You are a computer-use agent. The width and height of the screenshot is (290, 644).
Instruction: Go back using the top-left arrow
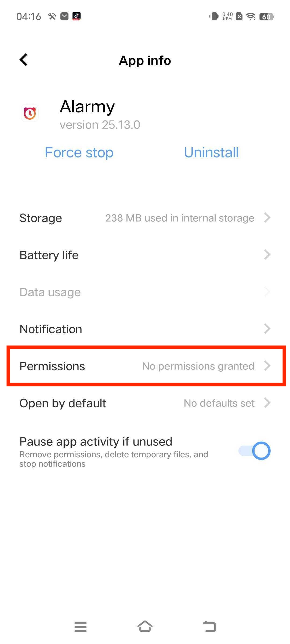click(x=24, y=60)
